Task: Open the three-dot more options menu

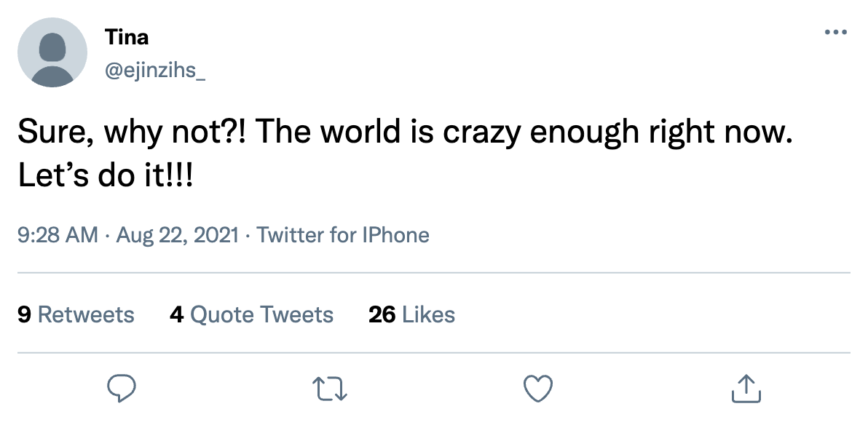Action: coord(835,33)
